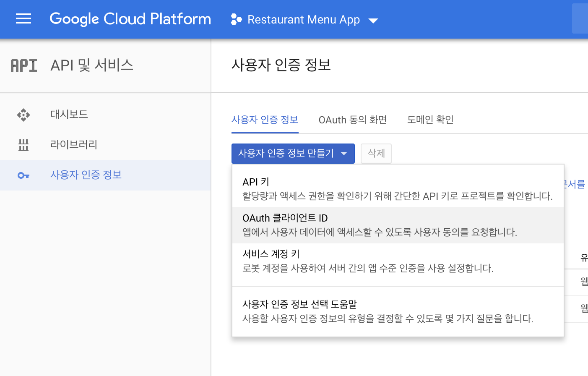Viewport: 588px width, 376px height.
Task: Click the API 및 서비스 sidebar heading
Action: pyautogui.click(x=92, y=65)
